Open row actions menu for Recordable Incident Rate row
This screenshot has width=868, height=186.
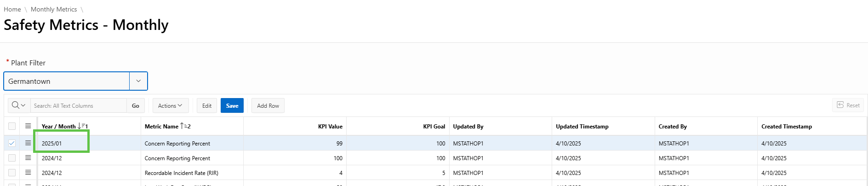click(28, 173)
